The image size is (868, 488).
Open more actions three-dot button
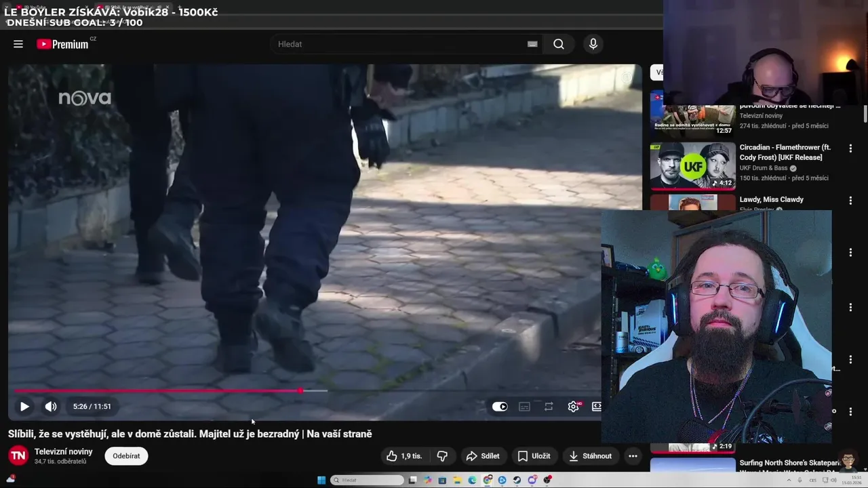point(633,456)
